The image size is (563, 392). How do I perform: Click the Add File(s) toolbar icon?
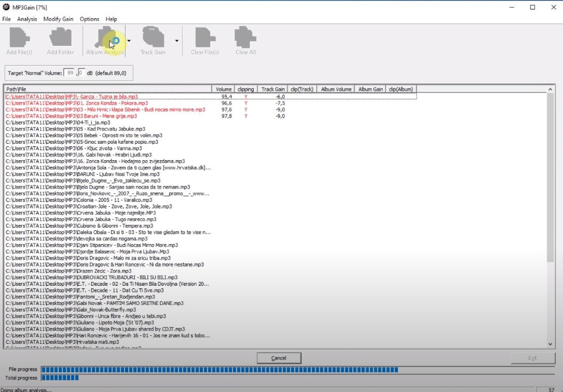click(x=19, y=37)
